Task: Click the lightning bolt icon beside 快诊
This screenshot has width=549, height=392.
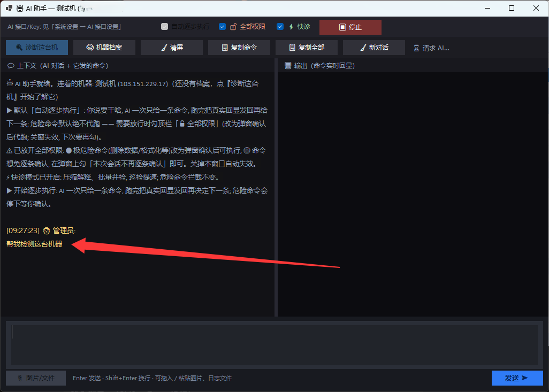Action: click(291, 27)
